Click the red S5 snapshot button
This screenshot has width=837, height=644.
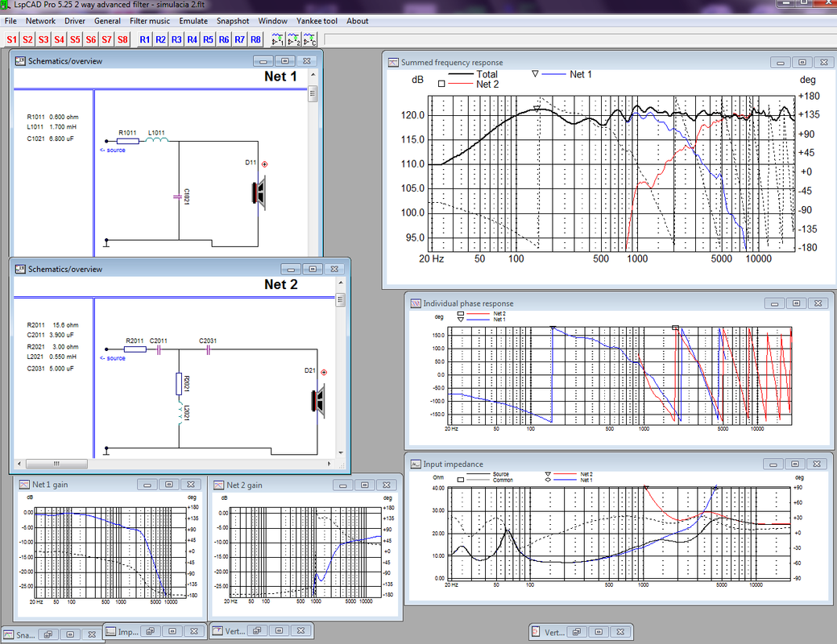pos(75,39)
